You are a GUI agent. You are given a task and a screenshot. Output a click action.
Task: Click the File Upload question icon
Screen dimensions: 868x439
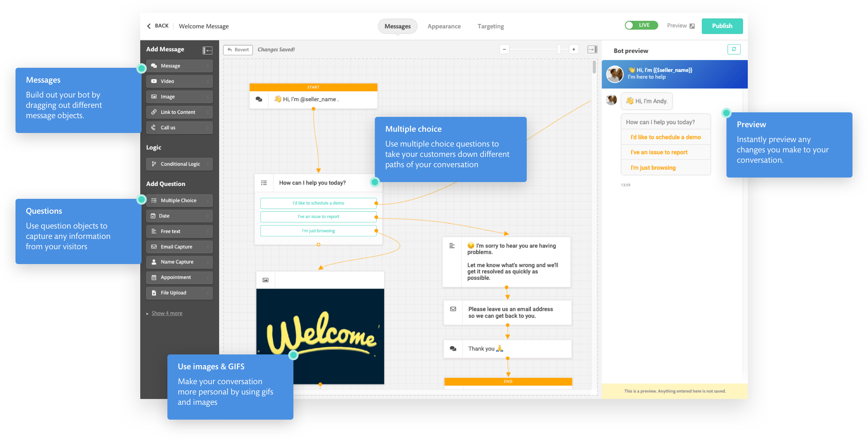(x=155, y=292)
